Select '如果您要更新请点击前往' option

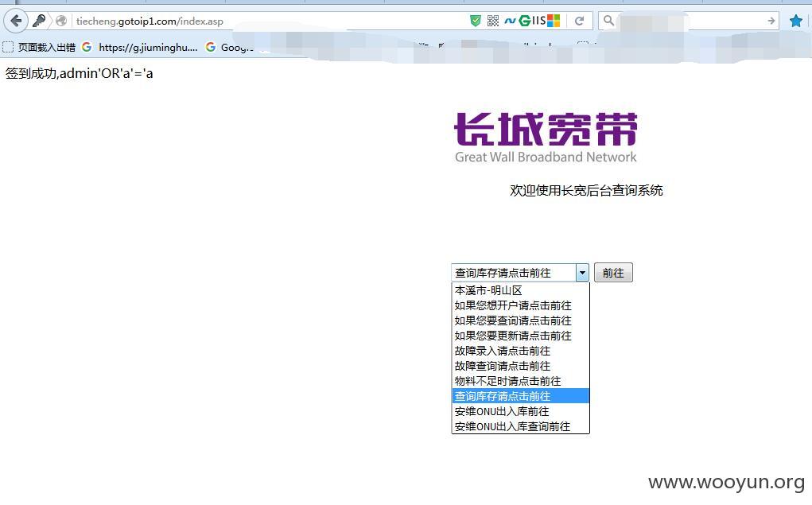click(x=520, y=336)
